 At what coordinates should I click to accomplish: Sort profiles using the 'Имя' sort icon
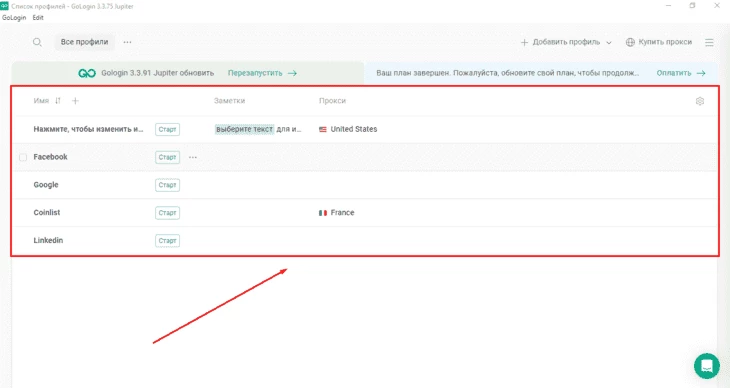[x=58, y=101]
